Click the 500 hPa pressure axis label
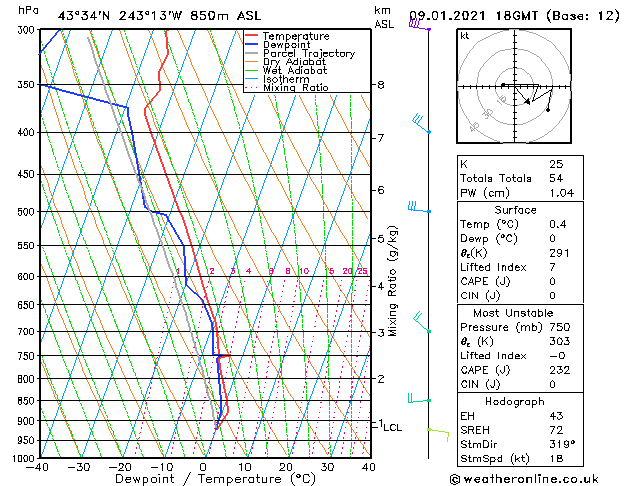This screenshot has height=486, width=629. tap(26, 211)
